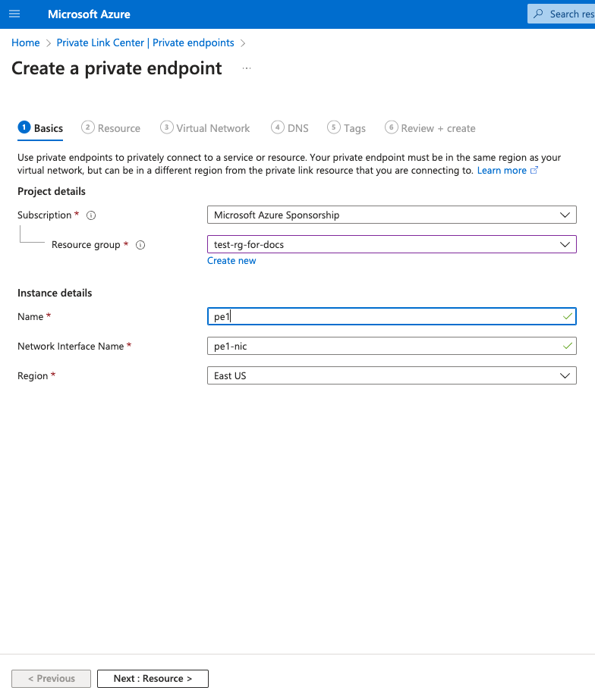Screen dimensions: 595x700
Task: Switch to the Review + create tab
Action: pos(437,127)
